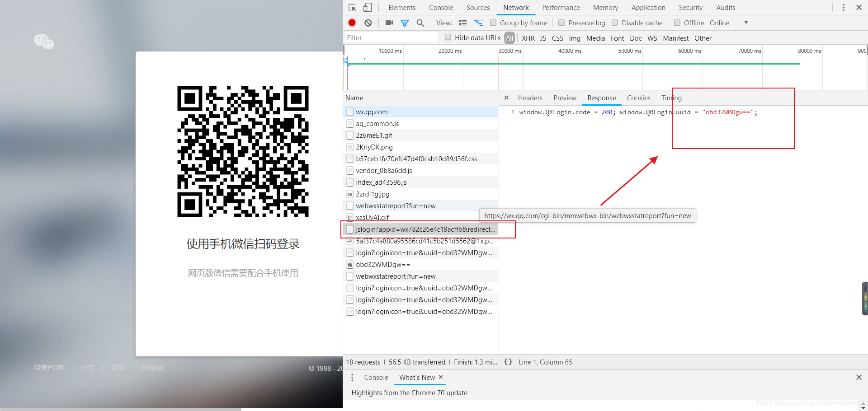Select the vendor_0b8a6dd.js request
The width and height of the screenshot is (868, 411).
[x=421, y=171]
